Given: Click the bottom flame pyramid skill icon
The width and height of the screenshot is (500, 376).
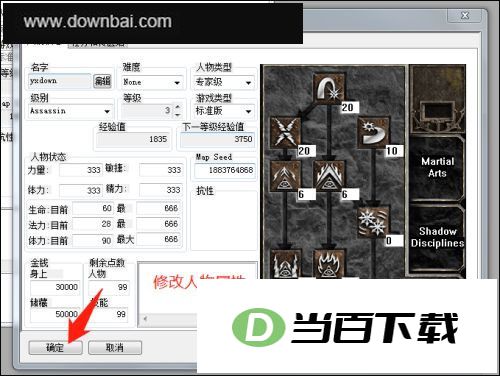Looking at the screenshot, I should (329, 264).
